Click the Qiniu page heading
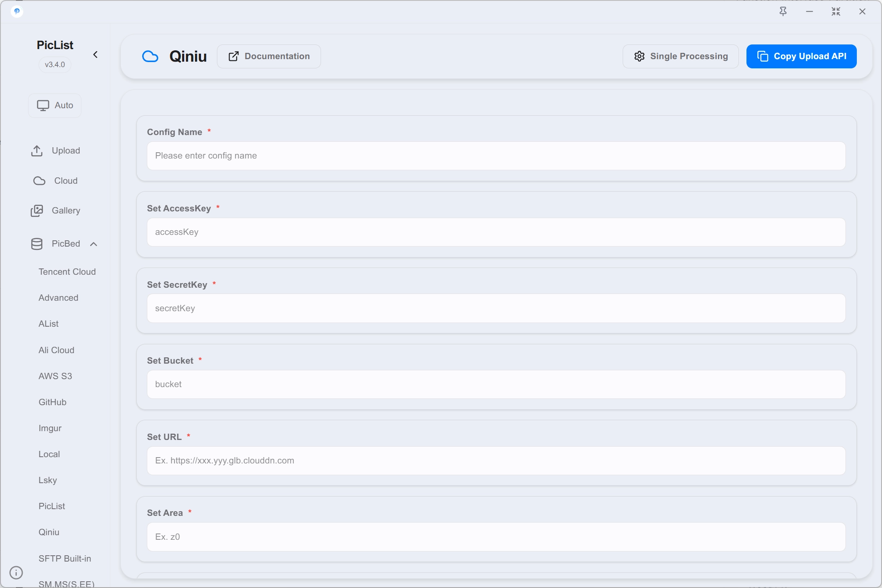Image resolution: width=882 pixels, height=588 pixels. click(x=188, y=56)
